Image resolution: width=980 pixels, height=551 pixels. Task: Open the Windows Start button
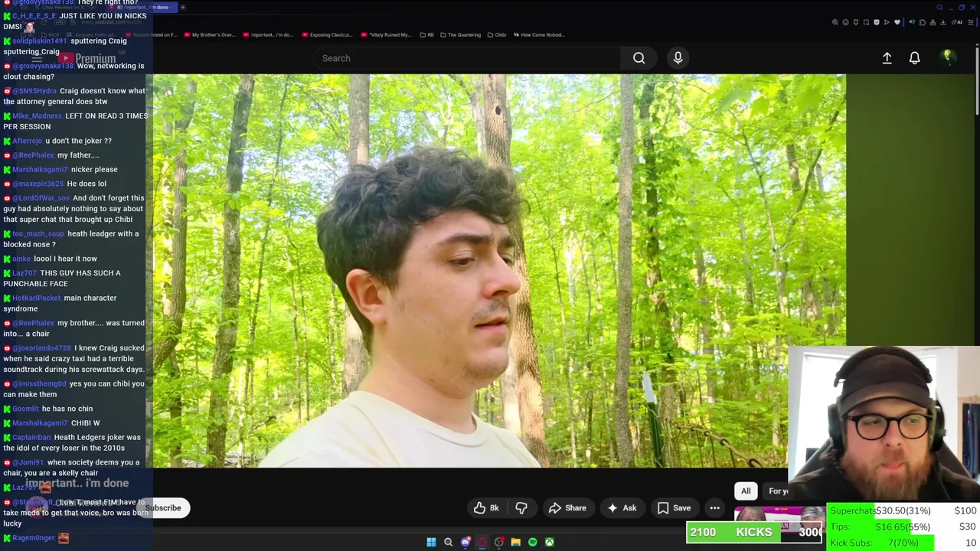coord(431,542)
